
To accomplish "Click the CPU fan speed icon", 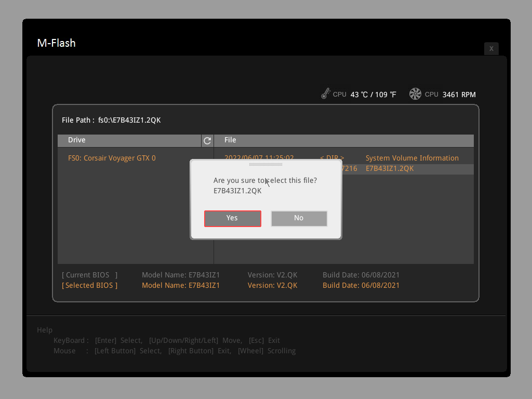I will point(415,94).
